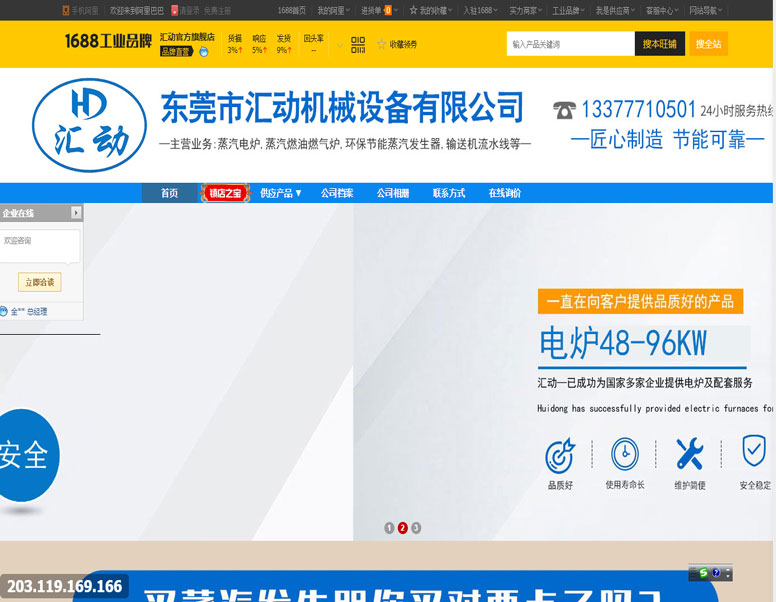Switch to banner slide 3 dot
Viewport: 776px width, 602px height.
(x=416, y=528)
